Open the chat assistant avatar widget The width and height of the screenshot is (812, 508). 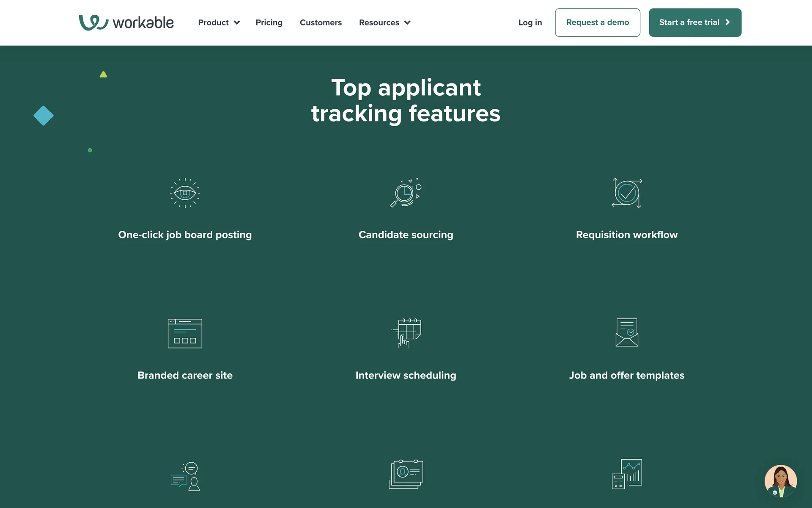[780, 481]
